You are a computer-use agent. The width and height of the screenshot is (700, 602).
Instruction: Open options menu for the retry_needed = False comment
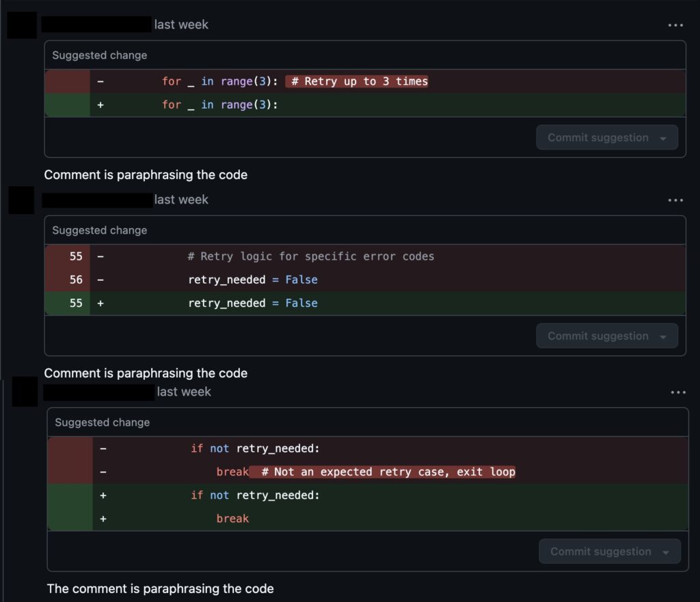[x=675, y=200]
